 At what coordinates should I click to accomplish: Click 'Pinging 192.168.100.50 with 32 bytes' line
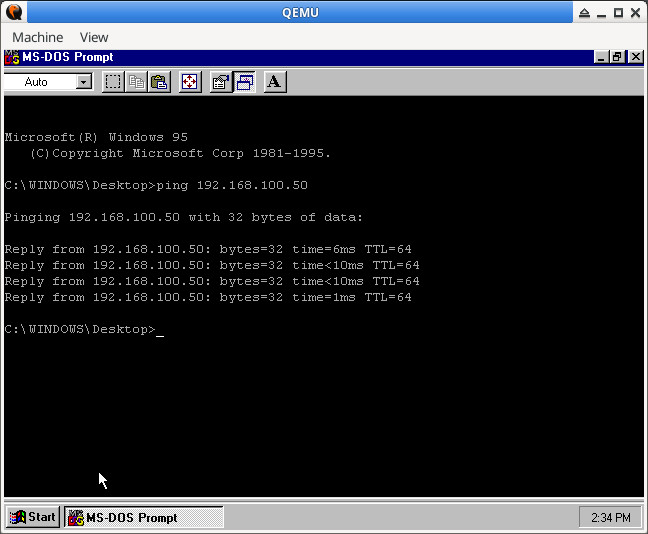[x=183, y=217]
